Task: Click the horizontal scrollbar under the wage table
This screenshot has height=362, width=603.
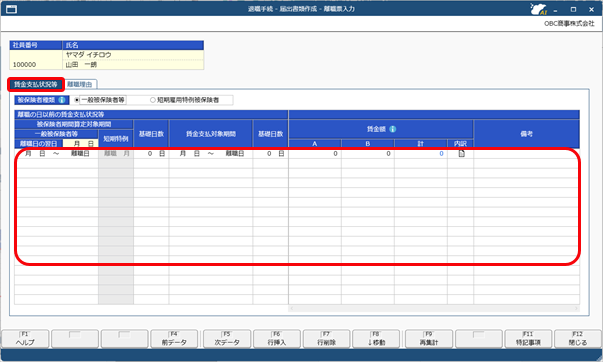Action: 434,308
